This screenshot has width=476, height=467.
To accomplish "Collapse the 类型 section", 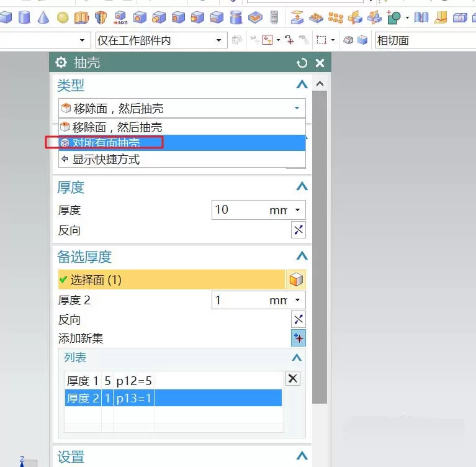I will pyautogui.click(x=302, y=84).
